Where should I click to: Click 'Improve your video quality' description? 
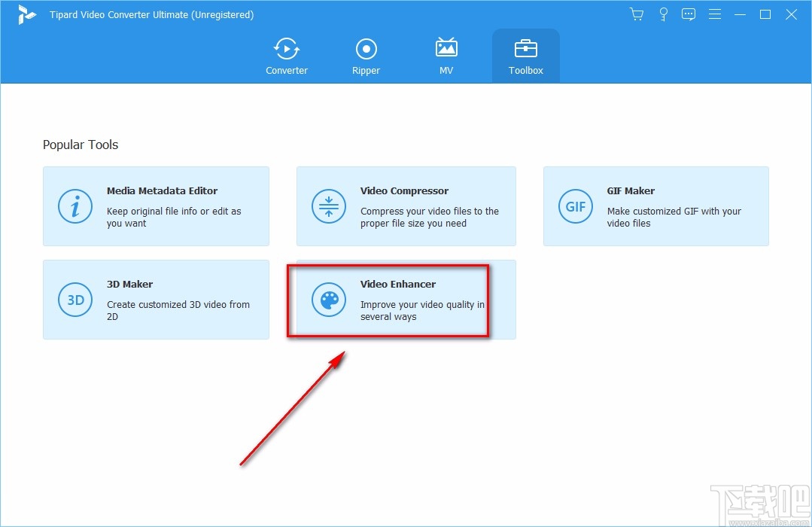[423, 310]
